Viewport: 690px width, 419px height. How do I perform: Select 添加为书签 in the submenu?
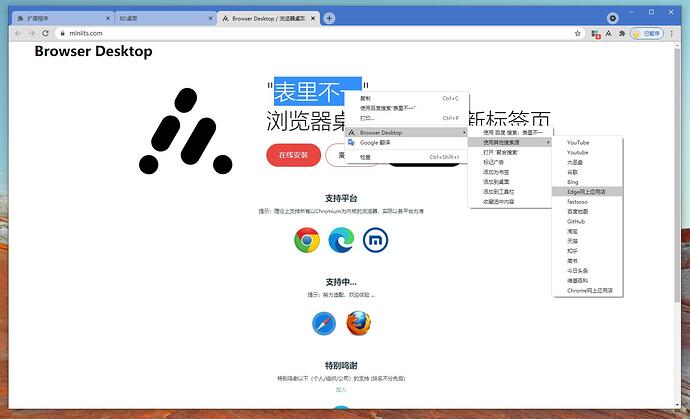(510, 172)
